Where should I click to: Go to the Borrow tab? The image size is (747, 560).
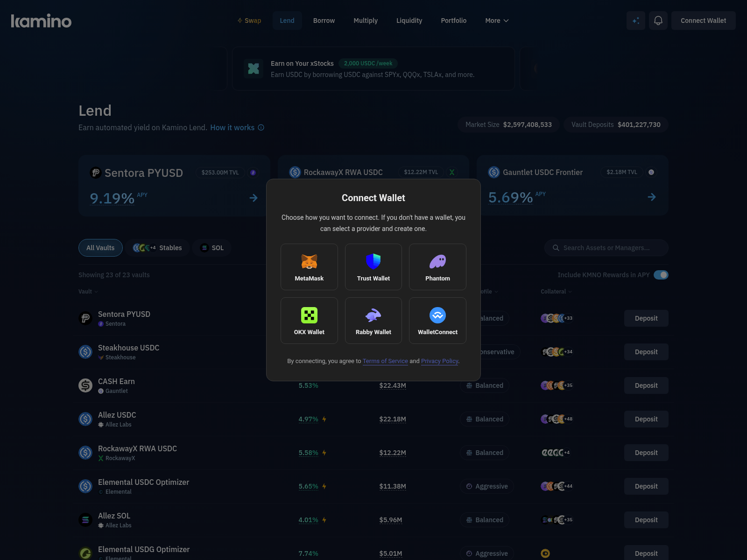point(324,21)
